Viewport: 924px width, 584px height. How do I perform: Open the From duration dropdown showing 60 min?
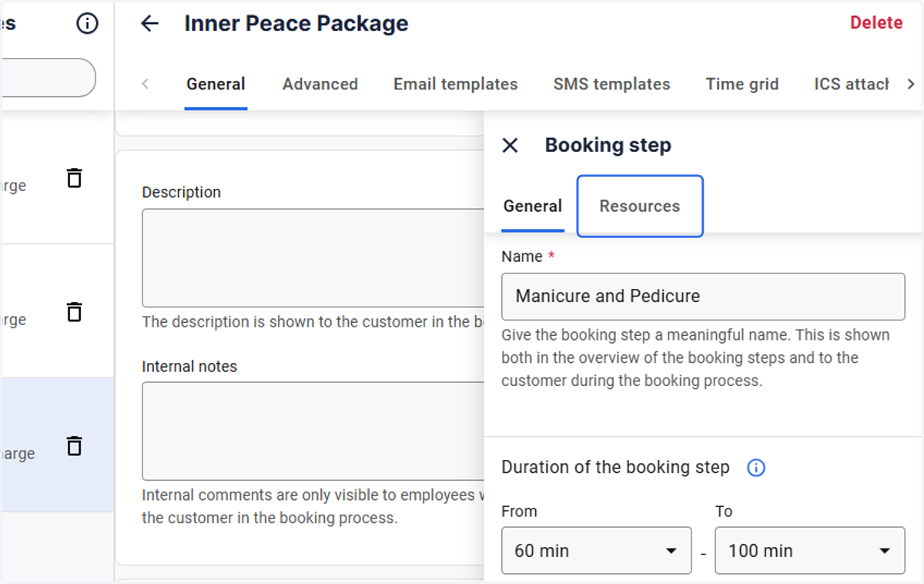coord(596,551)
